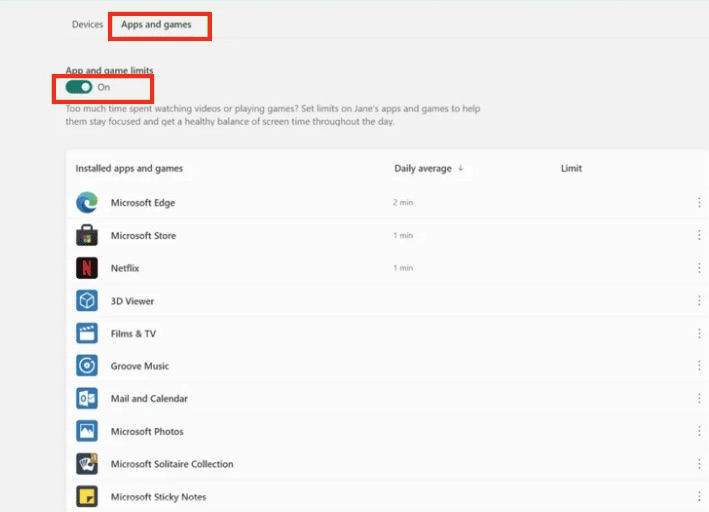The width and height of the screenshot is (709, 512).
Task: Click the 3D Viewer cube icon
Action: click(x=87, y=301)
